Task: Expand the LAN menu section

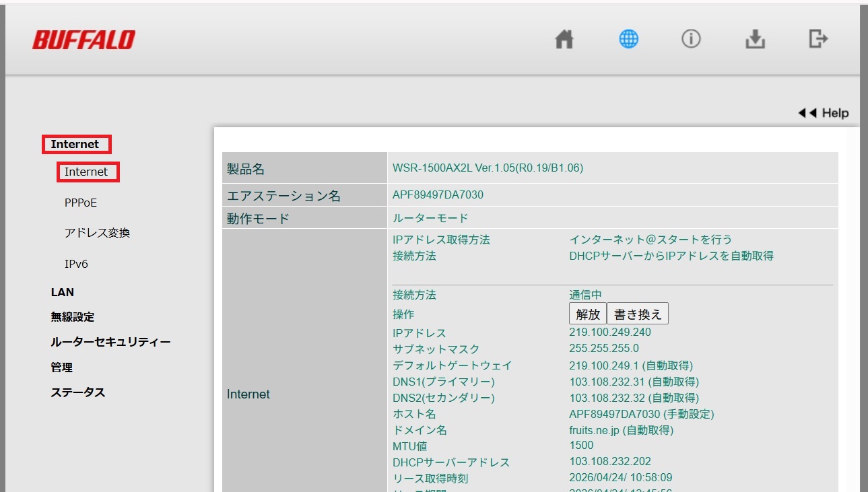Action: [x=63, y=292]
